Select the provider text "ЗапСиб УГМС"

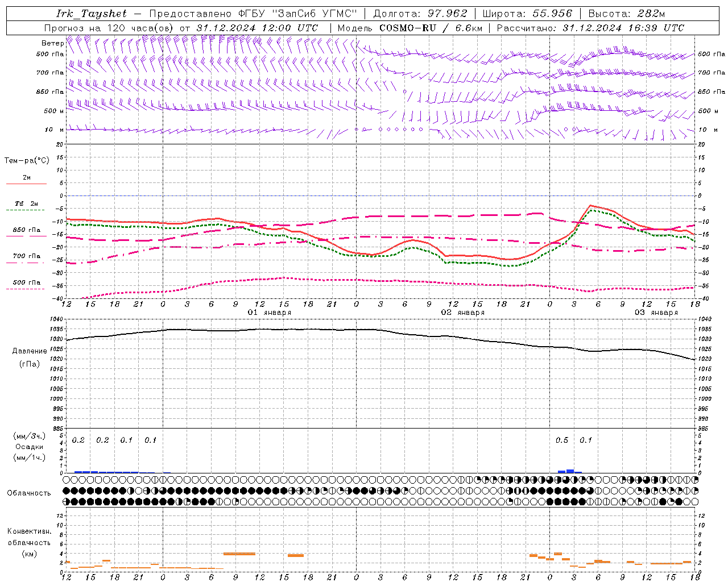(315, 14)
